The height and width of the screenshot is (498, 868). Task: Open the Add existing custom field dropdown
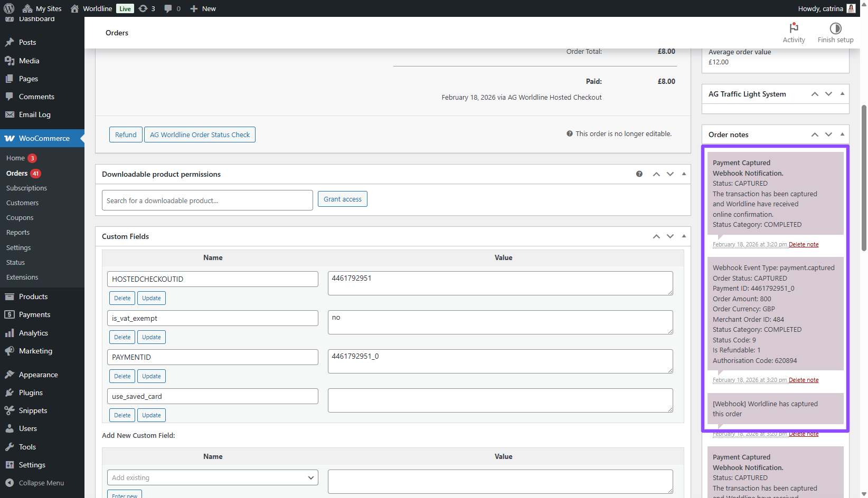click(213, 477)
